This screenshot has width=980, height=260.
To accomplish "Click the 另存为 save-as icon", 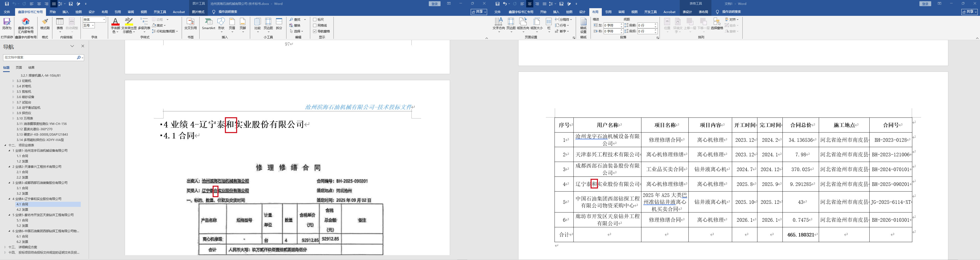I will 7,23.
